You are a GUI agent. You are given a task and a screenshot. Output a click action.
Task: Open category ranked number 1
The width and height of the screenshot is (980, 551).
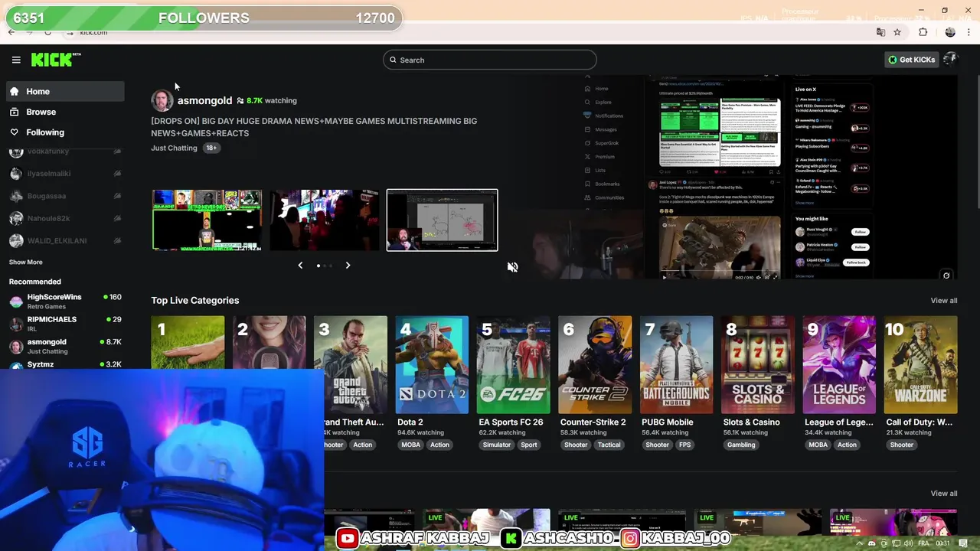pyautogui.click(x=188, y=342)
